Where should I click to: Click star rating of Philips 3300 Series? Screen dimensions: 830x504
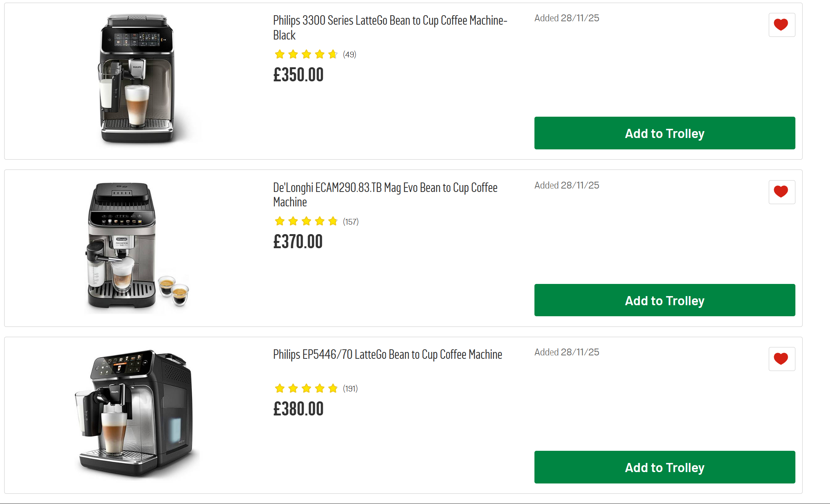pyautogui.click(x=306, y=54)
